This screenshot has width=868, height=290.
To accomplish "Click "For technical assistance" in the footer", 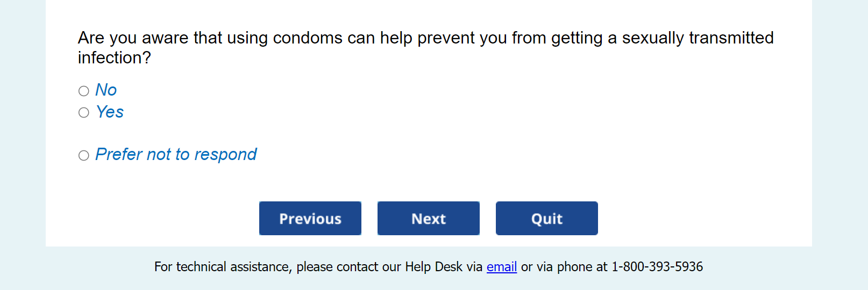I will point(223,267).
